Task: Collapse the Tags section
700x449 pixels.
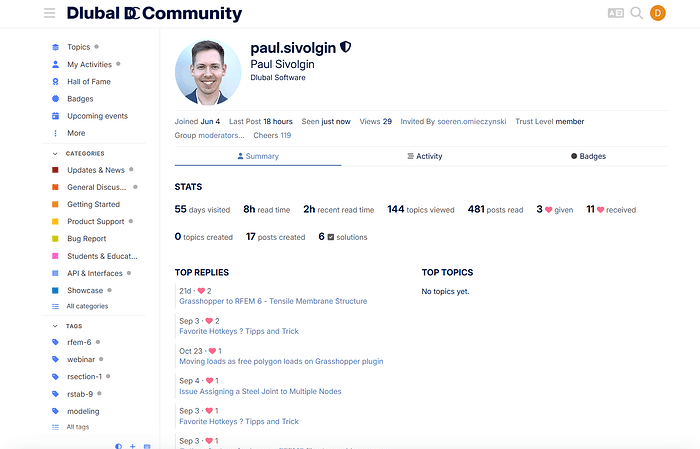Action: click(55, 326)
